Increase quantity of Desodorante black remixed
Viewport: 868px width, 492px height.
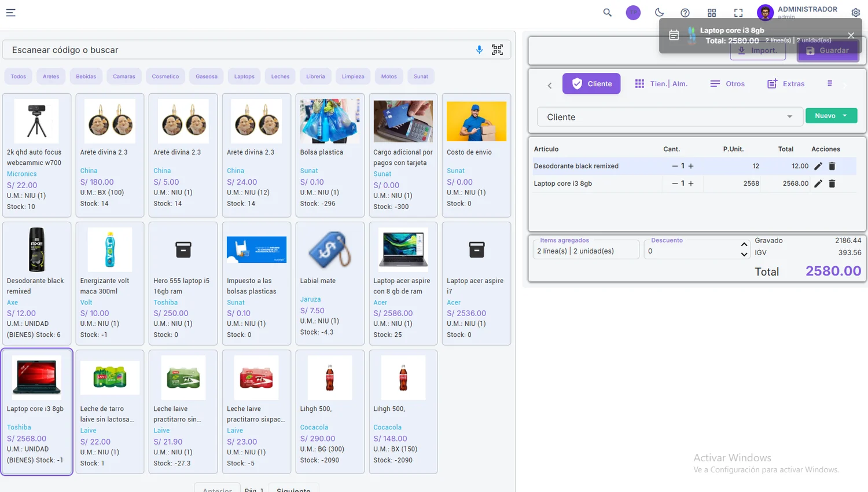coord(691,166)
